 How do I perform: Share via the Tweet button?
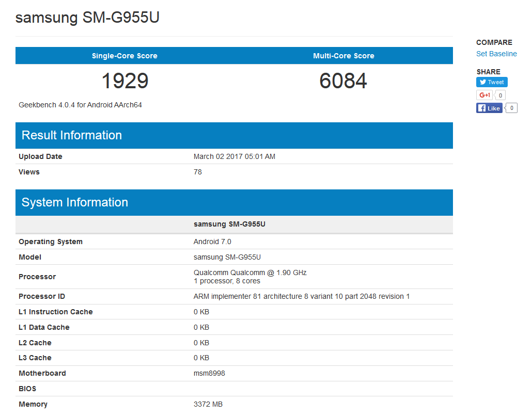(492, 82)
